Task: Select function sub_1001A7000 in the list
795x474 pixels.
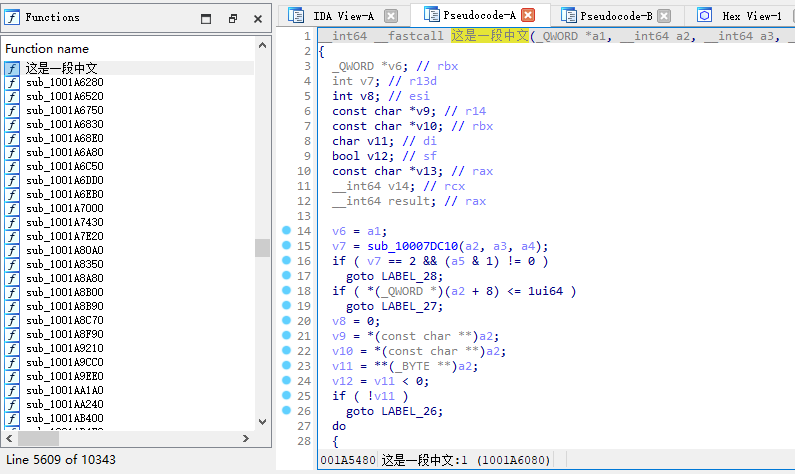Action: [x=64, y=208]
